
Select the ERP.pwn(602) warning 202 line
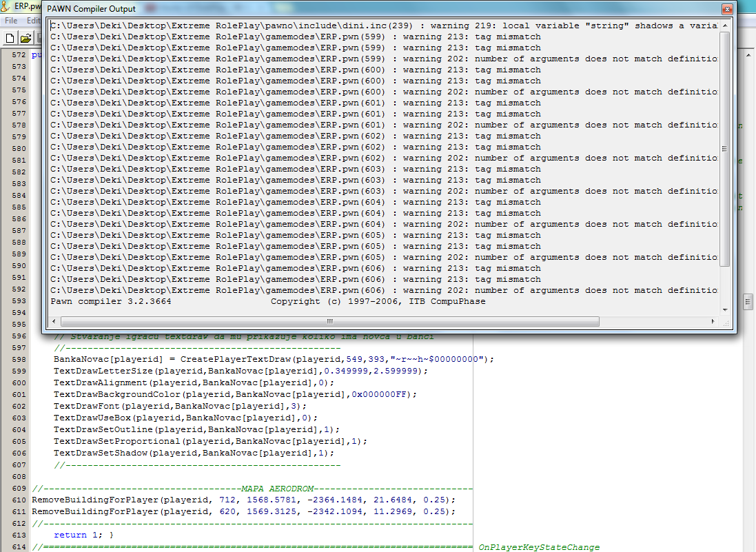[x=384, y=158]
